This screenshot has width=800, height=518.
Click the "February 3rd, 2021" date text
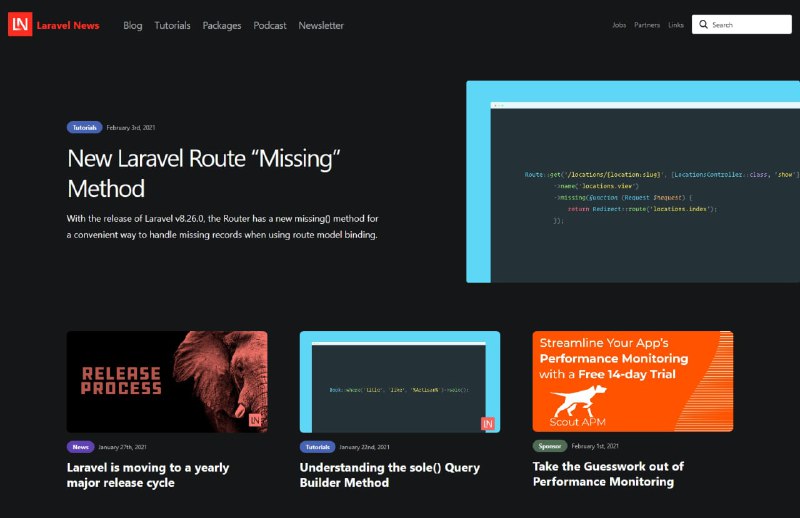point(131,128)
